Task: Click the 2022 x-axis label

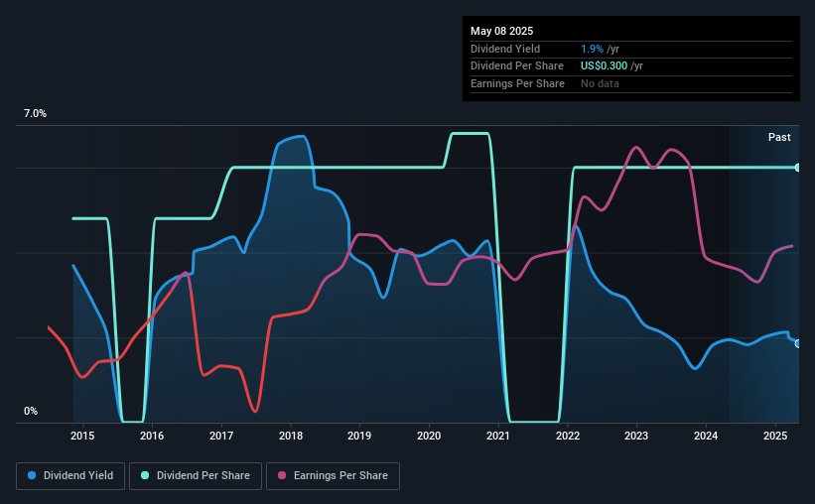Action: (568, 436)
